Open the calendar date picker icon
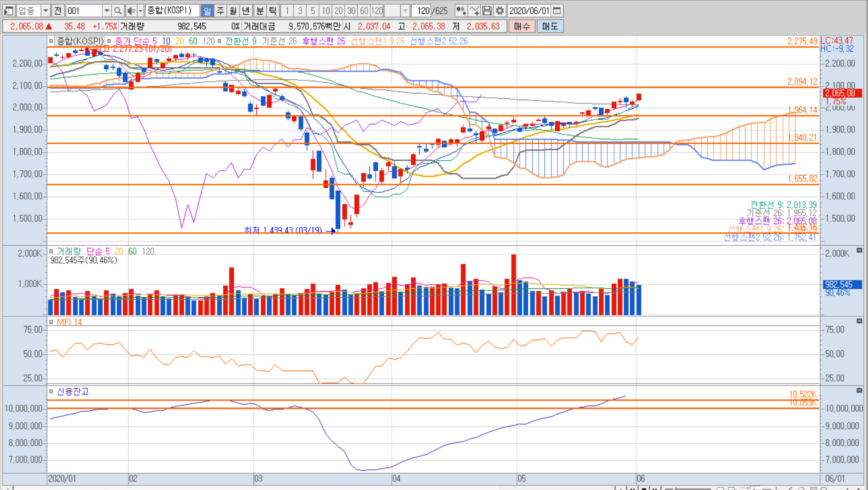Viewport: 868px width, 490px height. 557,10
